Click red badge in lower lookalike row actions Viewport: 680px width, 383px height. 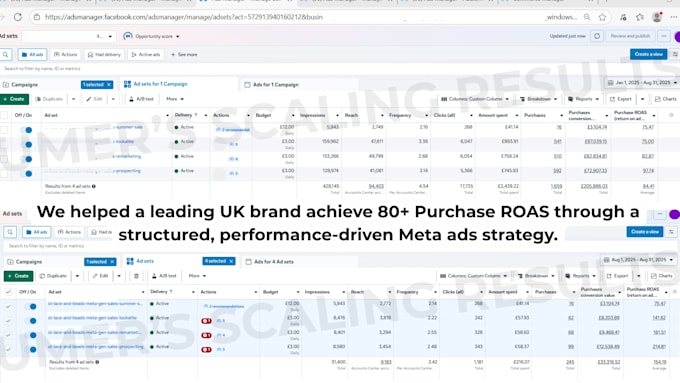click(206, 321)
